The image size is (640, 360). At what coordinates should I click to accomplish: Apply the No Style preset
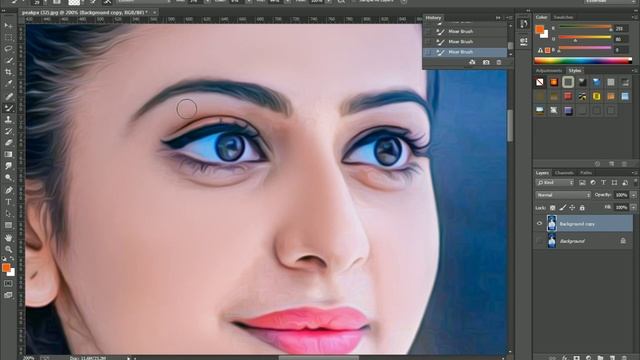click(540, 82)
